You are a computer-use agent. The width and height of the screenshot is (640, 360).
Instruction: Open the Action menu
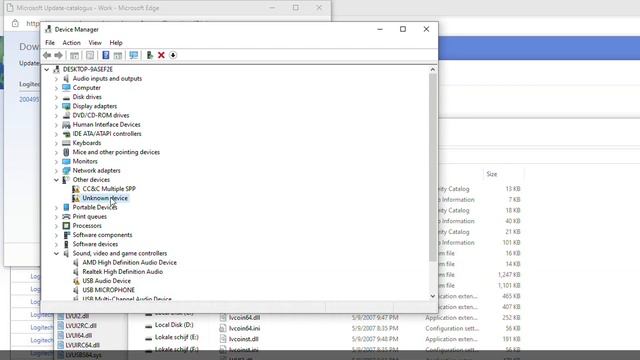click(71, 42)
